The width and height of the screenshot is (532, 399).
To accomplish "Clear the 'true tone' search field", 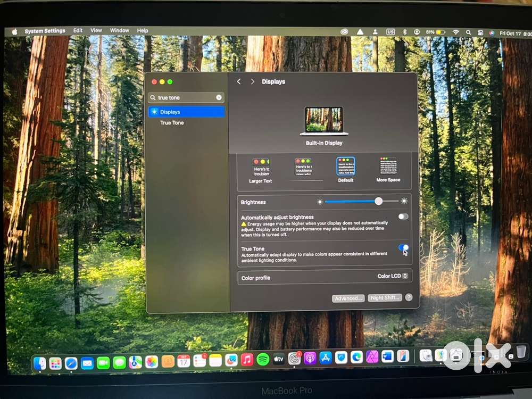I will [x=219, y=98].
